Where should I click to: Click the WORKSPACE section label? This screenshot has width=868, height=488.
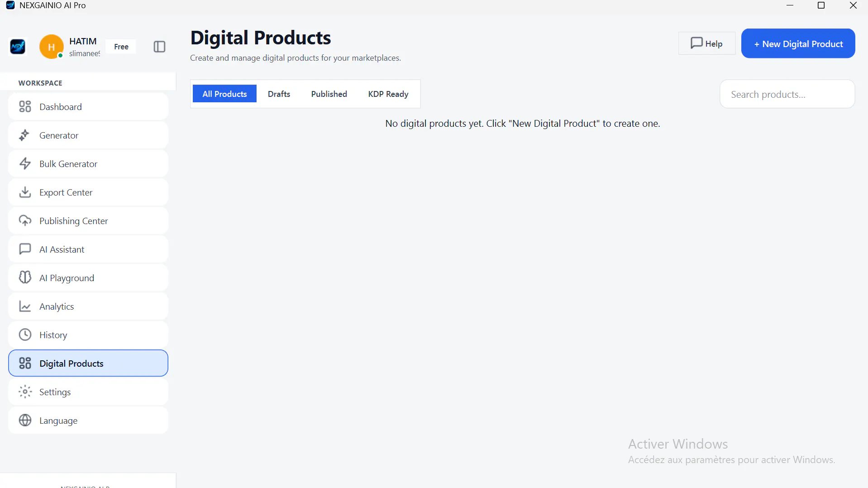point(40,83)
